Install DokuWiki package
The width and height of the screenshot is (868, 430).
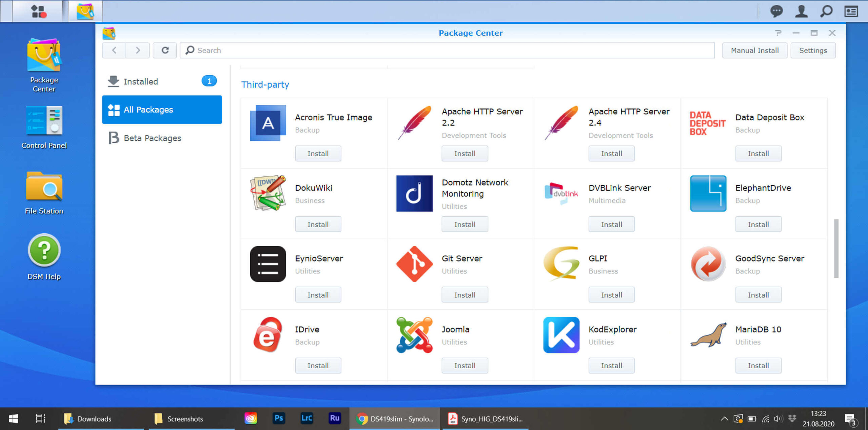coord(318,224)
